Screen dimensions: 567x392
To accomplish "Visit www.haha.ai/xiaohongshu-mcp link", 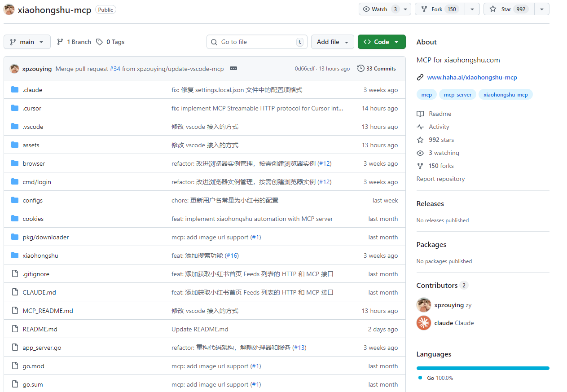I will 472,77.
